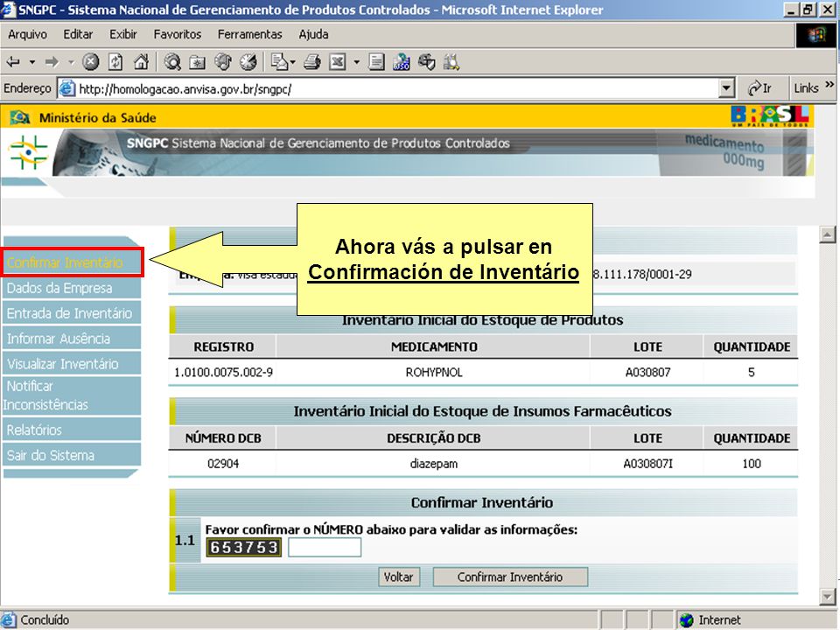Open the Arquivo menu
Viewport: 840px width, 630px height.
tap(27, 34)
